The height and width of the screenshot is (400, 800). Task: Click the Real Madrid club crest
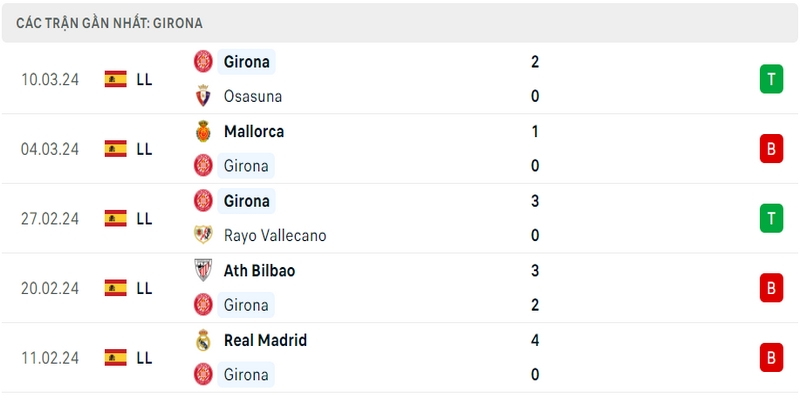[203, 340]
